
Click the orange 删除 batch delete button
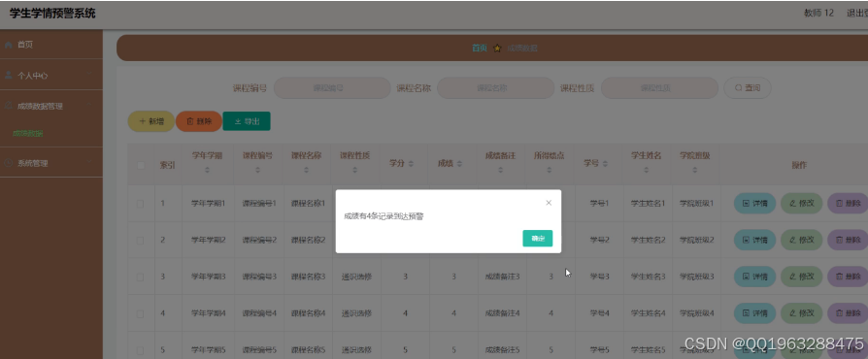point(199,121)
